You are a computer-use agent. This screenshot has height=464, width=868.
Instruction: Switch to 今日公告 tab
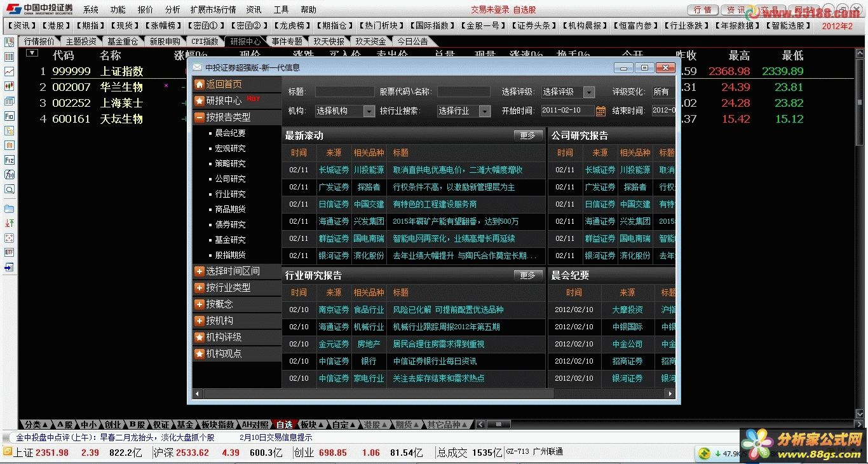tap(413, 41)
